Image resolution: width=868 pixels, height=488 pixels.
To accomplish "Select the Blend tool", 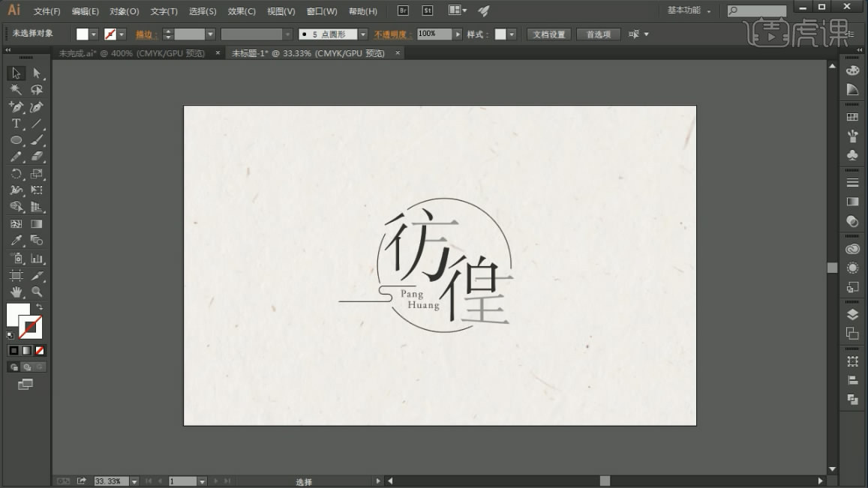I will pyautogui.click(x=37, y=241).
